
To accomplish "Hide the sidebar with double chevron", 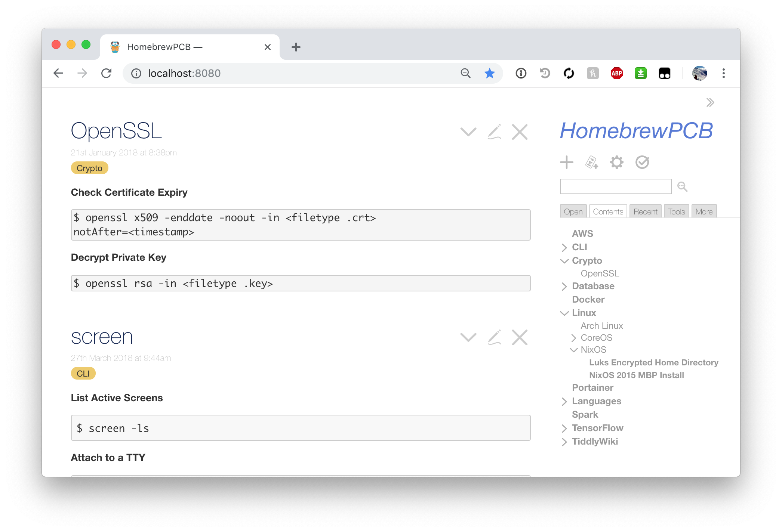I will pos(710,102).
